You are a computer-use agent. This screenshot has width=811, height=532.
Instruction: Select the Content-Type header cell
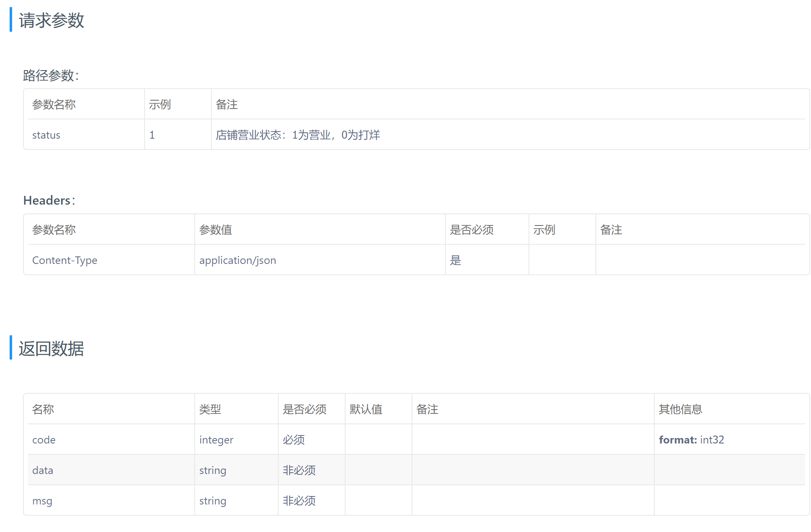65,260
